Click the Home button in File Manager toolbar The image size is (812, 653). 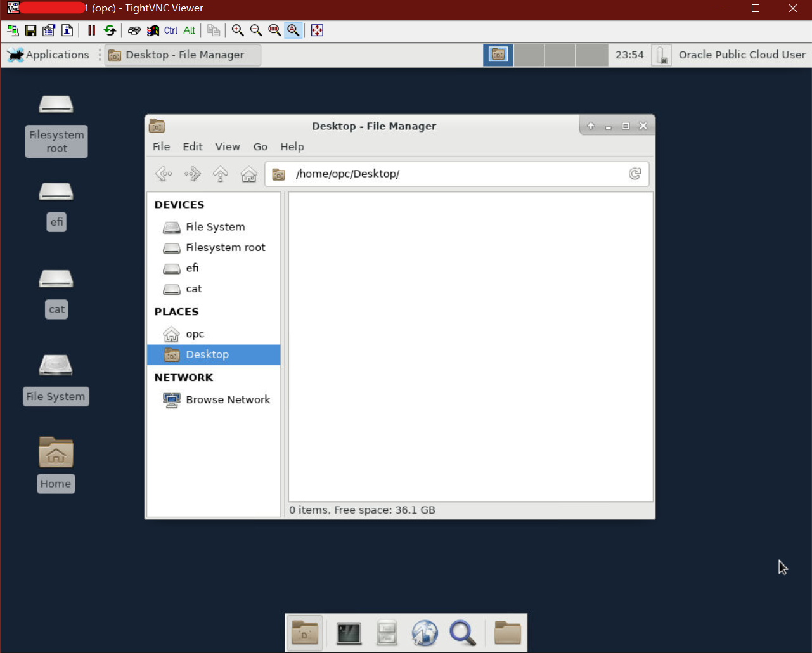tap(249, 174)
